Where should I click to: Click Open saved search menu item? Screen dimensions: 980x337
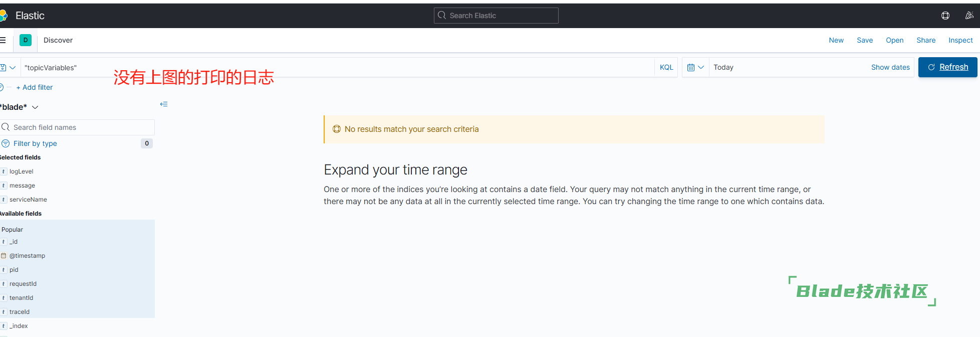point(894,40)
